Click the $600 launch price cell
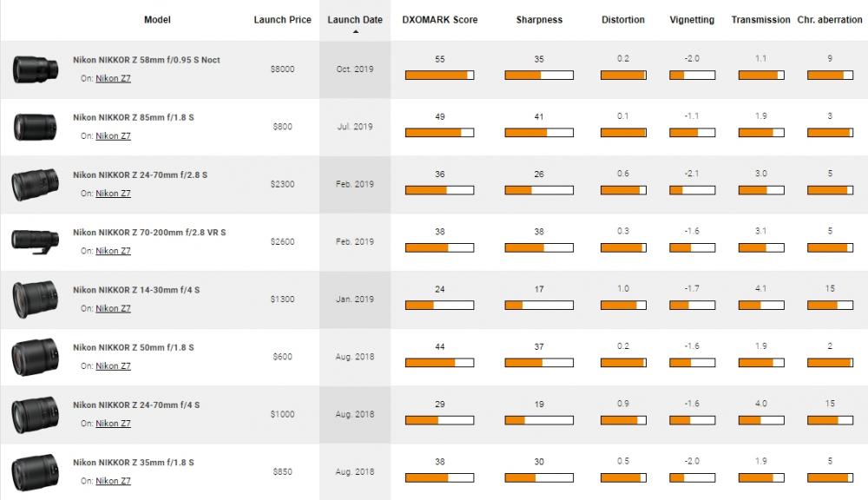The height and width of the screenshot is (500, 868). (x=282, y=357)
